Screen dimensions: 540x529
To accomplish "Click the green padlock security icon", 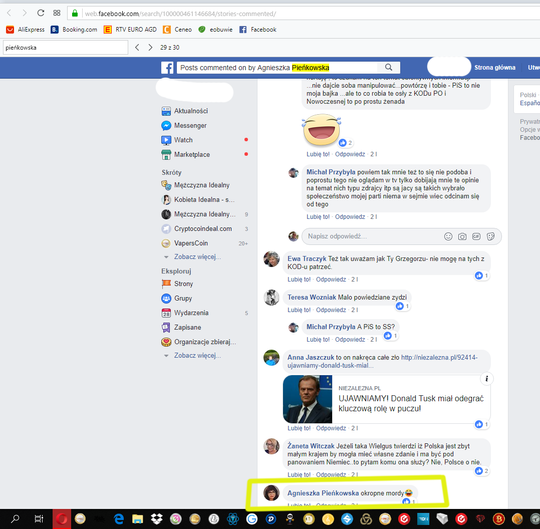I will 75,13.
